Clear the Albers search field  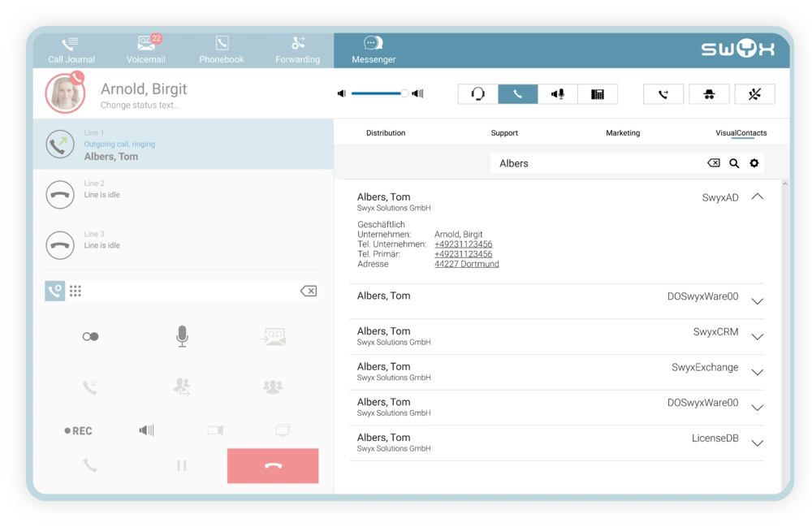click(714, 163)
